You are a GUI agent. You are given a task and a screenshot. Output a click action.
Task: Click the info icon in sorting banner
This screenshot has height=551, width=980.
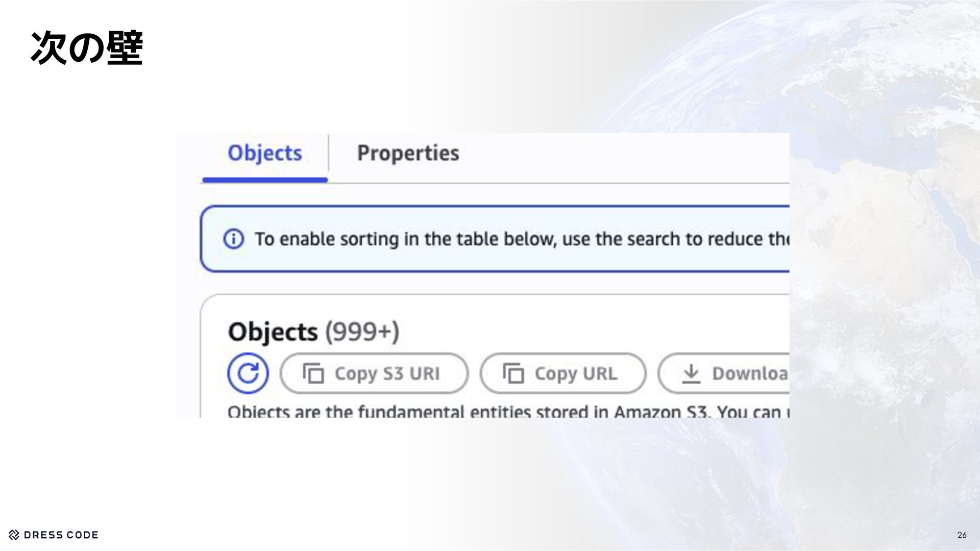click(234, 239)
